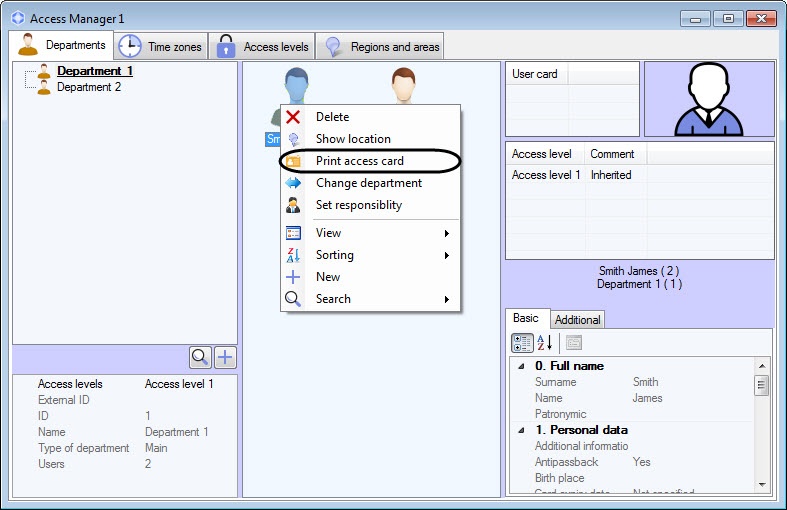This screenshot has height=510, width=787.
Task: Click the Access level column header
Action: pyautogui.click(x=545, y=154)
